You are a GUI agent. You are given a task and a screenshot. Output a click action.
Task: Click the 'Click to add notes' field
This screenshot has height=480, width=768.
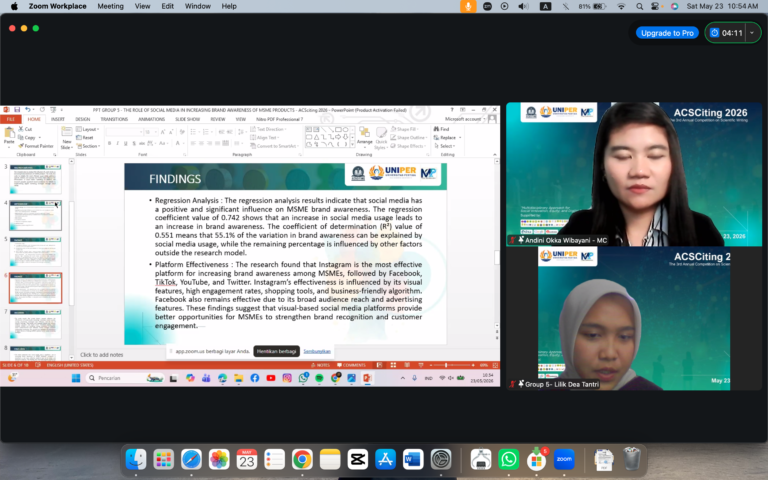(101, 355)
